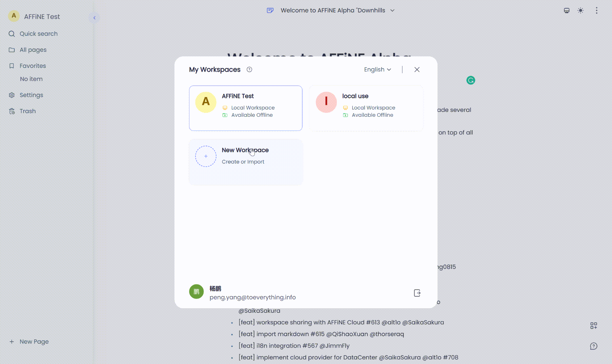Screen dimensions: 612x364
Task: Click the dashed plus circle icon
Action: tap(206, 156)
